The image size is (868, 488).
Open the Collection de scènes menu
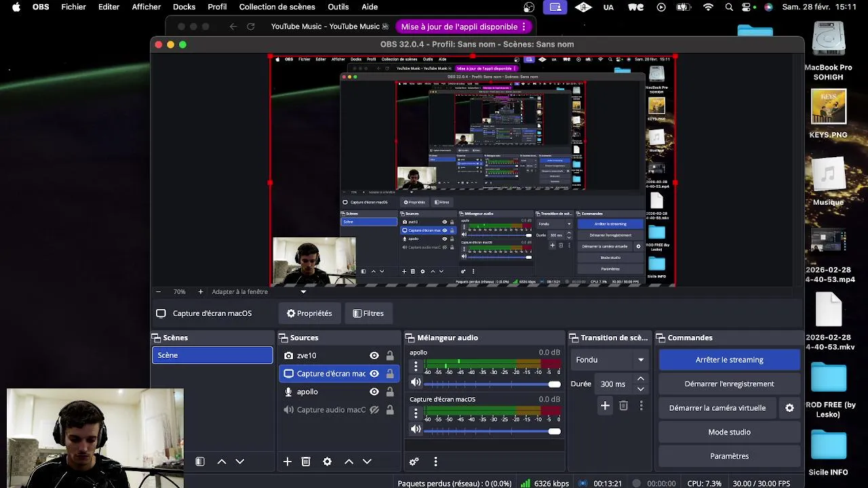(277, 7)
